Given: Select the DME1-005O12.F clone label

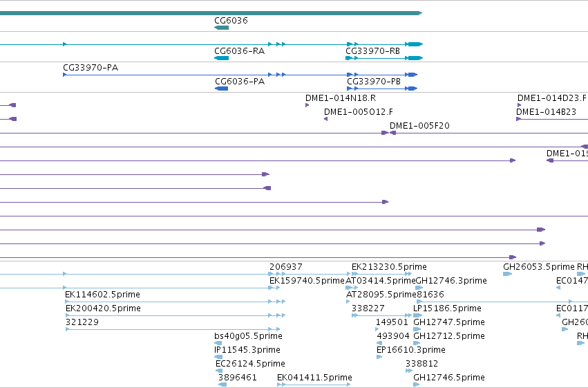Looking at the screenshot, I should (359, 112).
